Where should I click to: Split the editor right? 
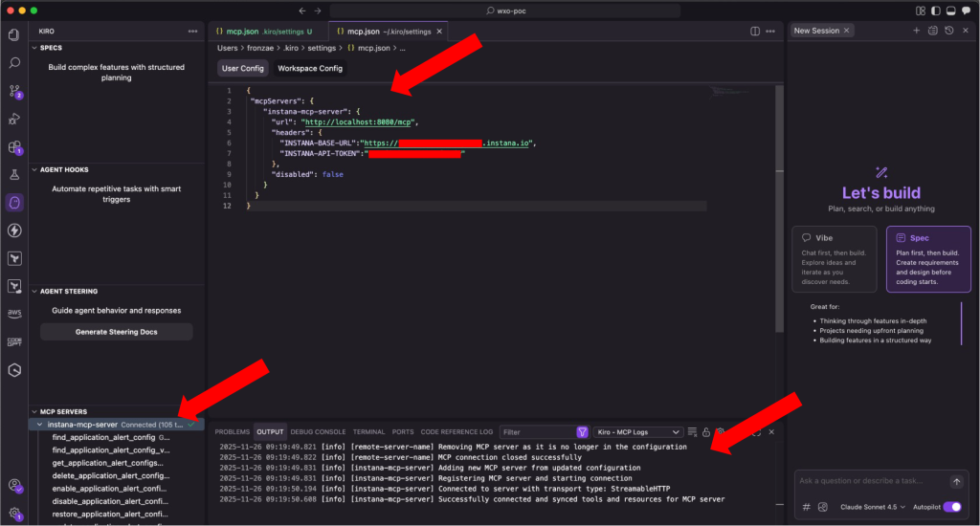pyautogui.click(x=754, y=32)
